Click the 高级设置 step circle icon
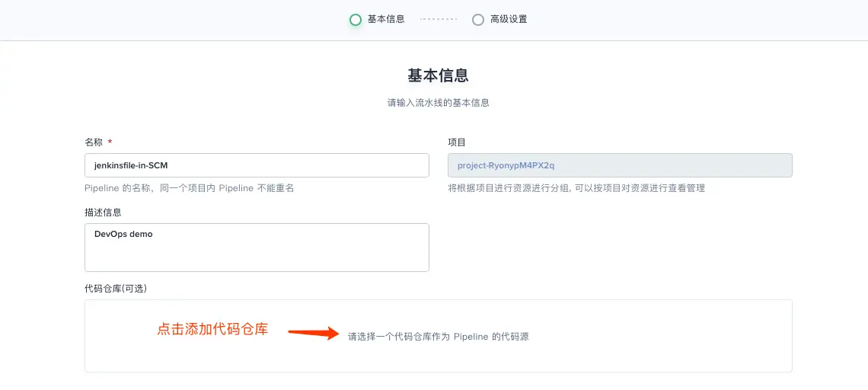868x390 pixels. [x=477, y=19]
